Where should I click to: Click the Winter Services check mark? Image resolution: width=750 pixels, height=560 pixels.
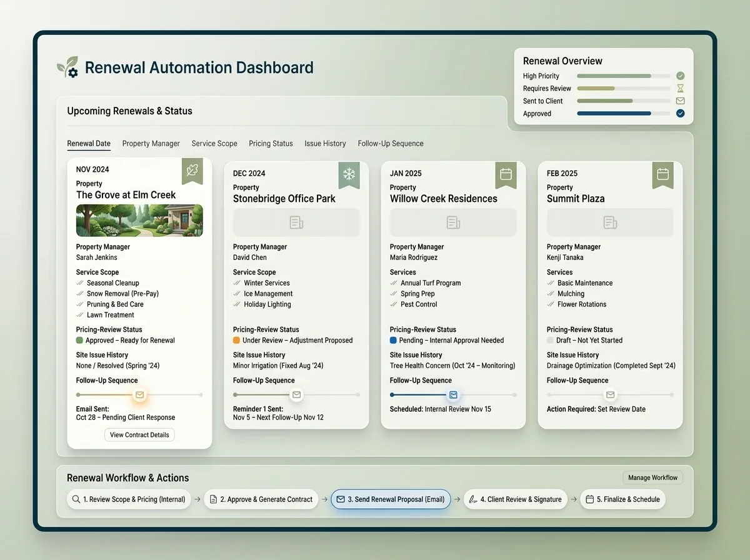click(x=237, y=283)
